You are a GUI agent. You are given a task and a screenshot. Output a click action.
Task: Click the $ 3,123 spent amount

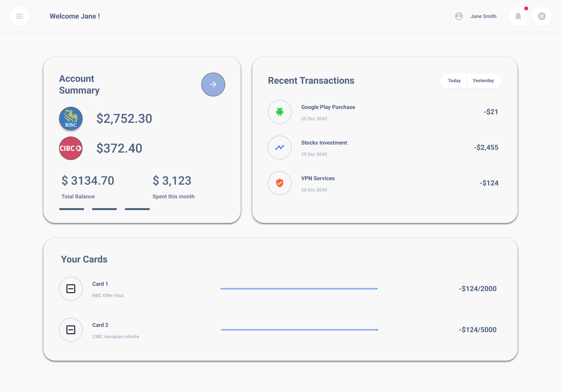click(x=172, y=181)
